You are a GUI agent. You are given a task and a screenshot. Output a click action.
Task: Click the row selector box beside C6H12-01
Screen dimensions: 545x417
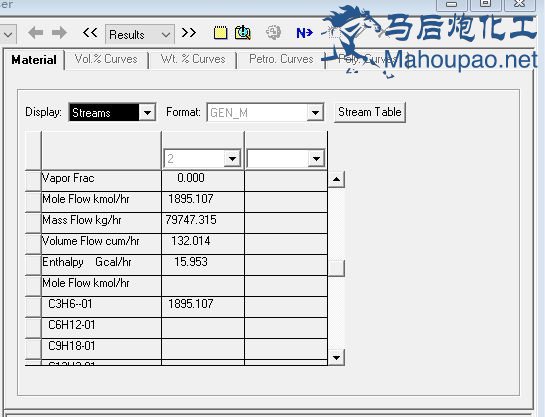[x=33, y=327]
